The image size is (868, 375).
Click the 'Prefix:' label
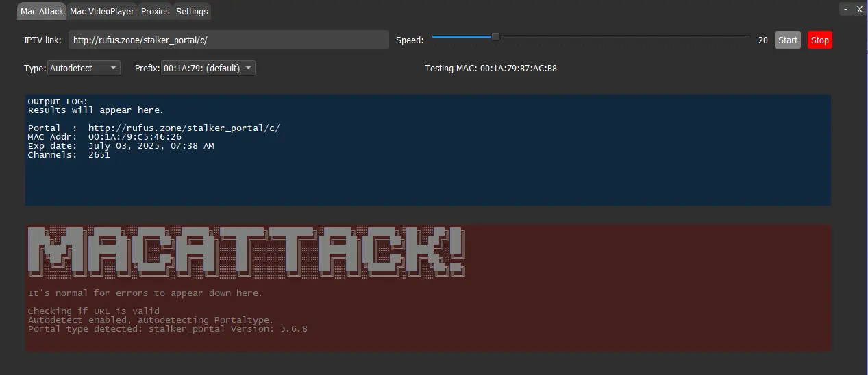click(147, 68)
